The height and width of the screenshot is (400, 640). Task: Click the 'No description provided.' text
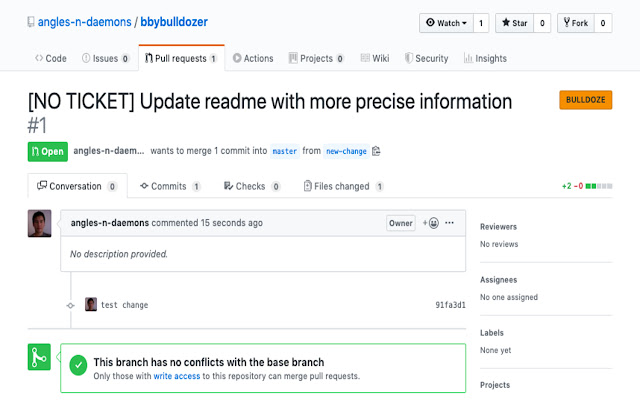[119, 254]
